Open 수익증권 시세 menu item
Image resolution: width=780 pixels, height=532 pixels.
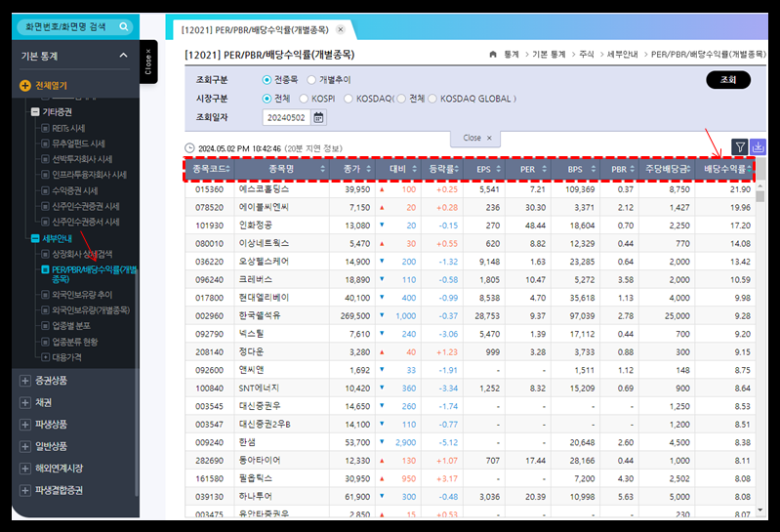74,190
